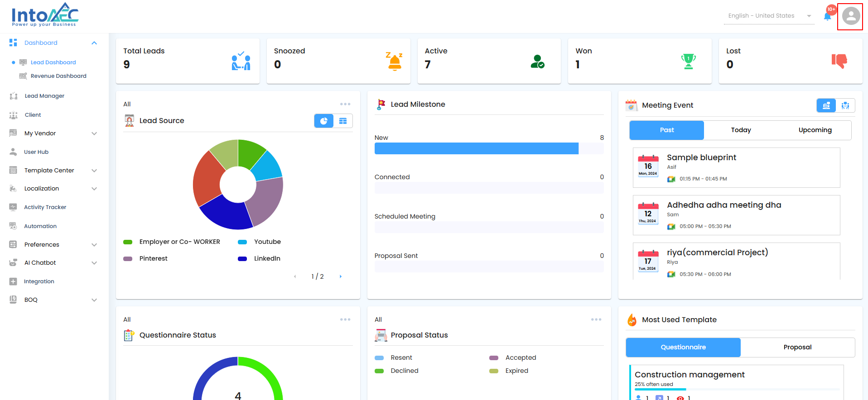The image size is (868, 400).
Task: Click the Preferences sidebar icon
Action: (x=13, y=245)
